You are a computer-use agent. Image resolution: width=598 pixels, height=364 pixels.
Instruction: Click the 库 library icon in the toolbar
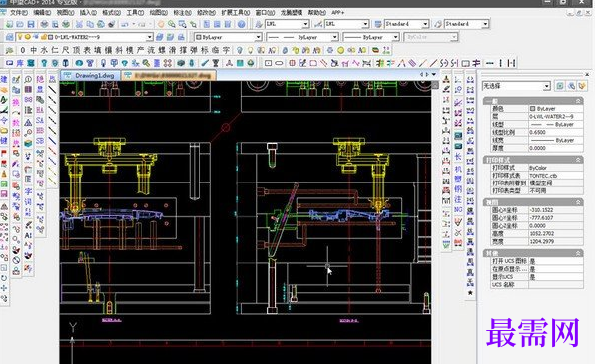[x=20, y=63]
